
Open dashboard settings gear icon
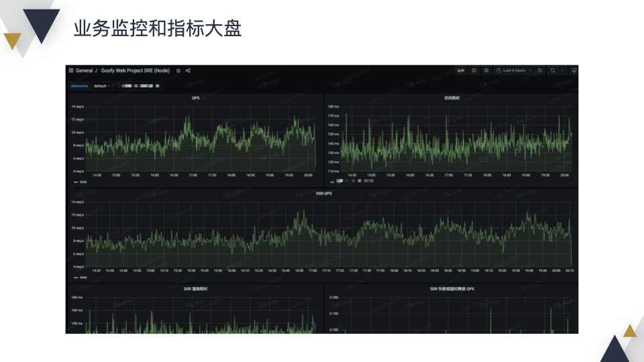486,70
